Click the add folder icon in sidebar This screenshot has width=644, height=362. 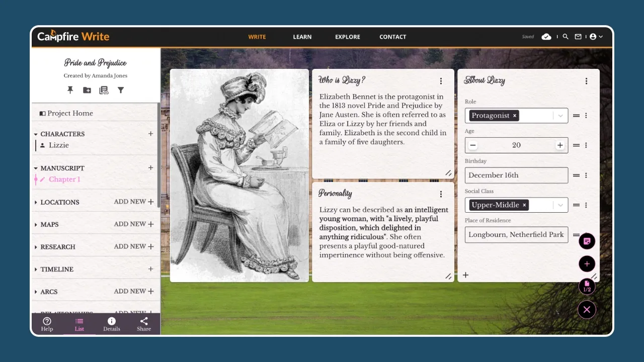point(87,90)
